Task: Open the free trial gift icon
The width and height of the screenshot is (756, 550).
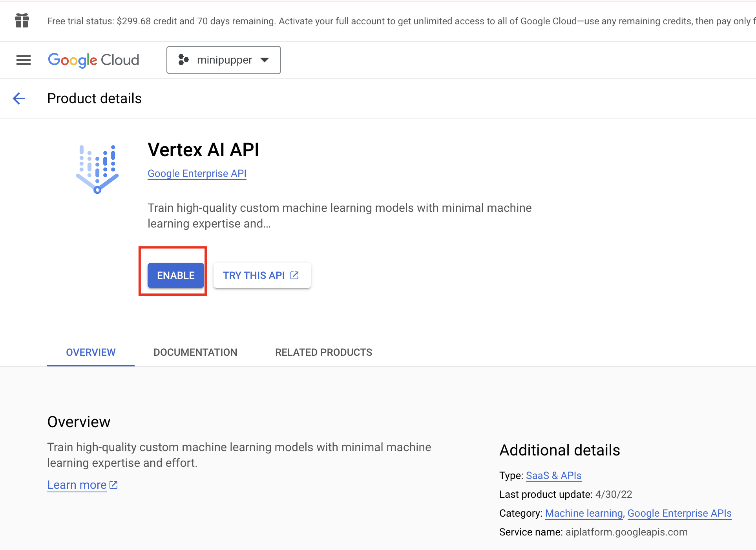Action: click(22, 21)
